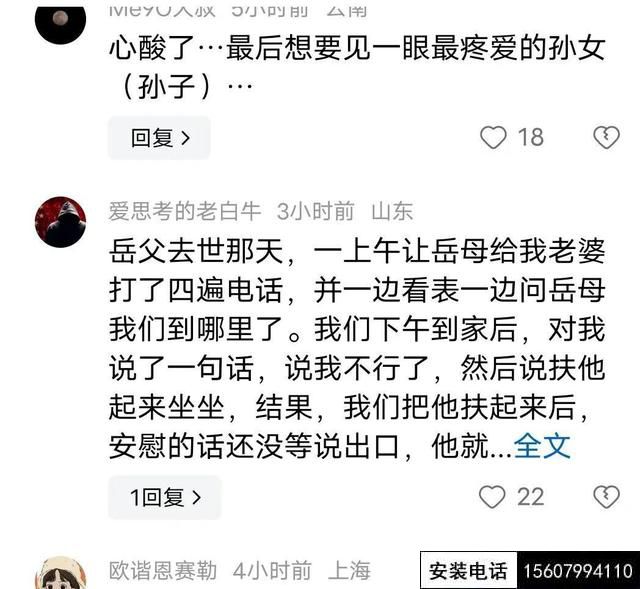The width and height of the screenshot is (640, 589).
Task: Tap the like count 22
Action: (x=531, y=497)
